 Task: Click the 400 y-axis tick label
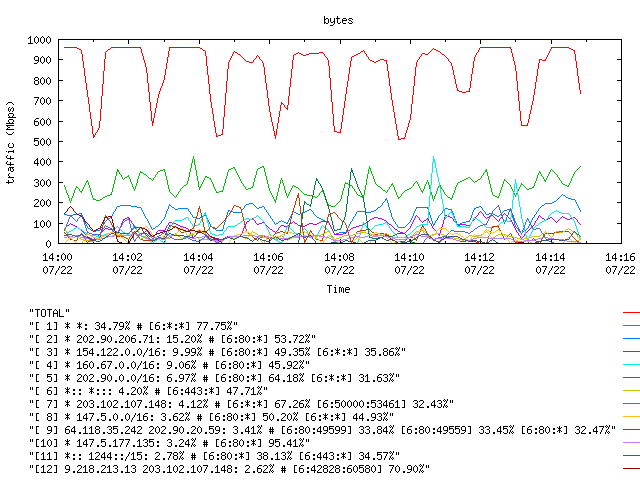(x=42, y=162)
